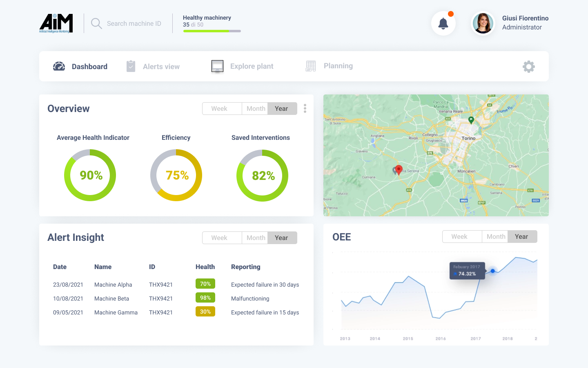Toggle OEE chart to Year
Viewport: 588px width, 368px height.
522,237
